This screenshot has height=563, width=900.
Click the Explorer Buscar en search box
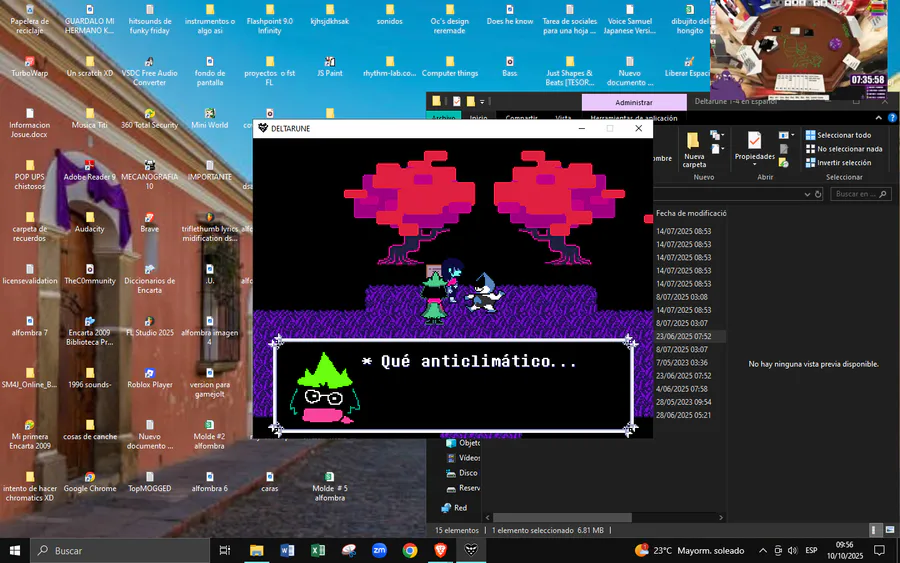[860, 194]
